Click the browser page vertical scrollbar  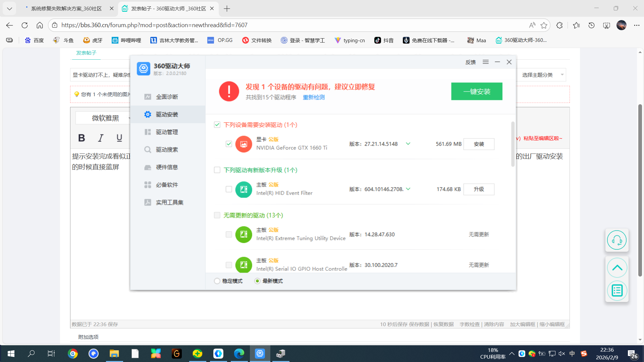click(x=640, y=190)
